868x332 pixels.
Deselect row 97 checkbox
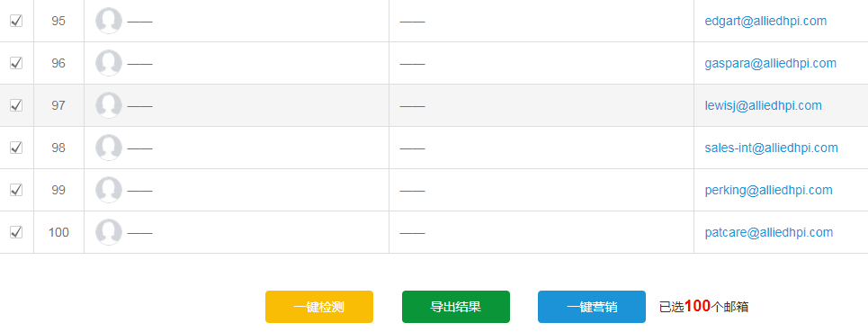16,105
